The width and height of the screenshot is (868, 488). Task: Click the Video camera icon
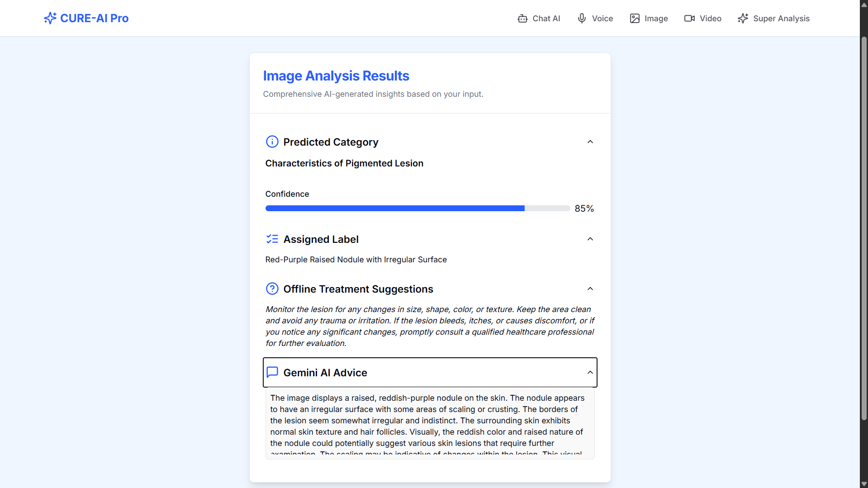689,19
